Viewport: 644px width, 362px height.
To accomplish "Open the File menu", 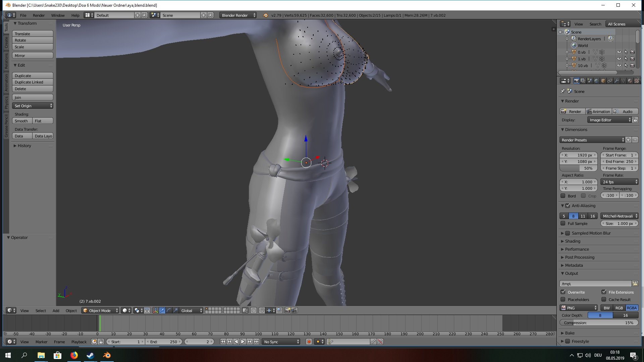I will point(23,15).
